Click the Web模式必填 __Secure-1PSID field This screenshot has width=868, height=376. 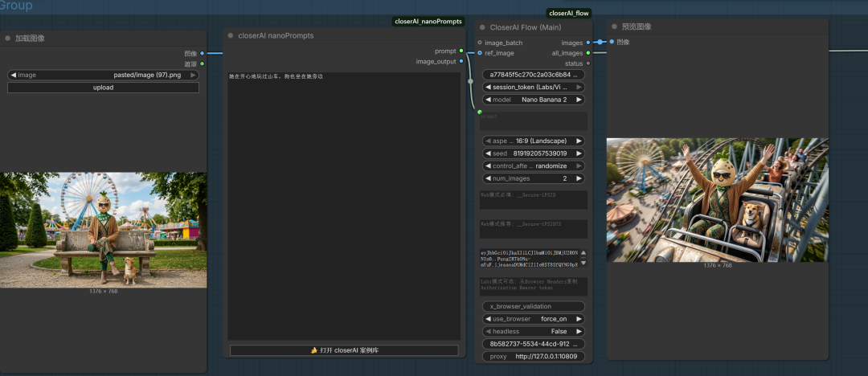click(x=534, y=200)
